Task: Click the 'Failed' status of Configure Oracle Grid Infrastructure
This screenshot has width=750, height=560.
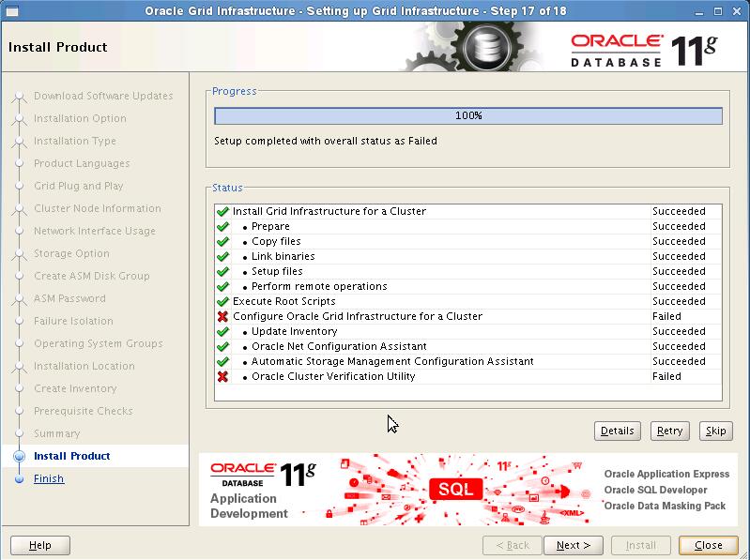Action: (x=666, y=316)
